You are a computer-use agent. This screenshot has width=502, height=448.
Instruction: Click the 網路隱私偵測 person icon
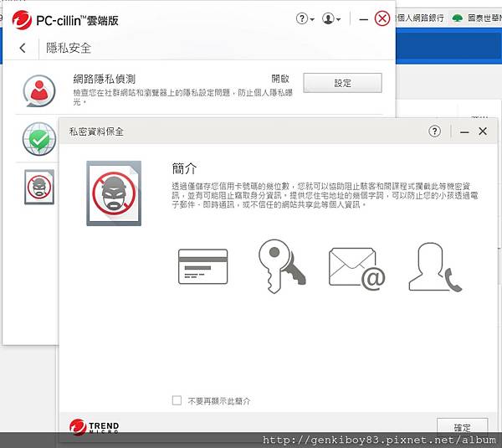39,90
